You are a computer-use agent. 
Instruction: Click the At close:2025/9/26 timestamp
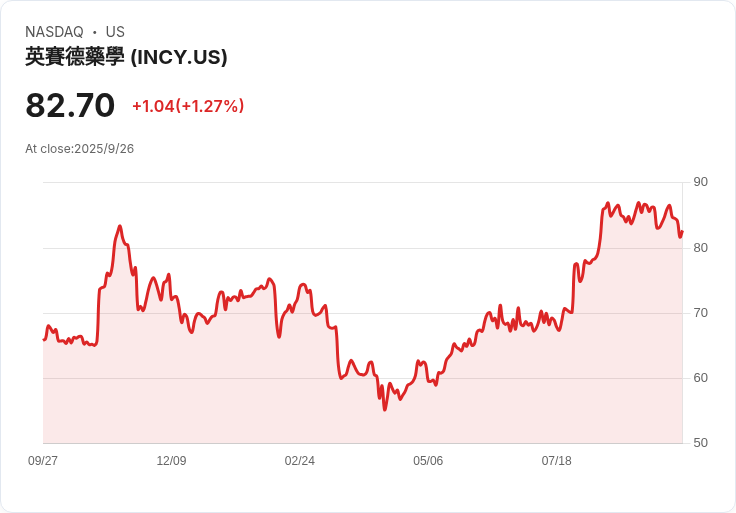pos(79,149)
